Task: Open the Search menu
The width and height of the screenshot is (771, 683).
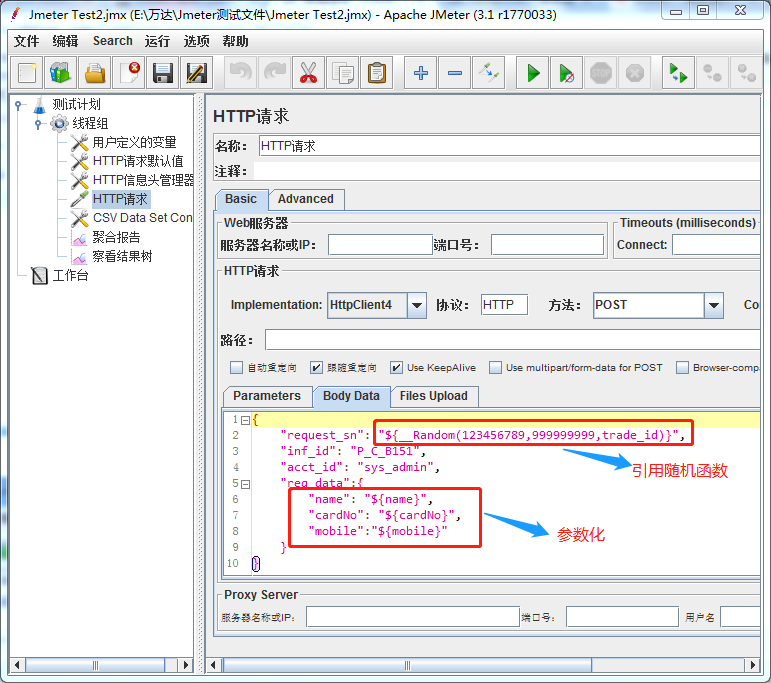Action: [x=113, y=41]
